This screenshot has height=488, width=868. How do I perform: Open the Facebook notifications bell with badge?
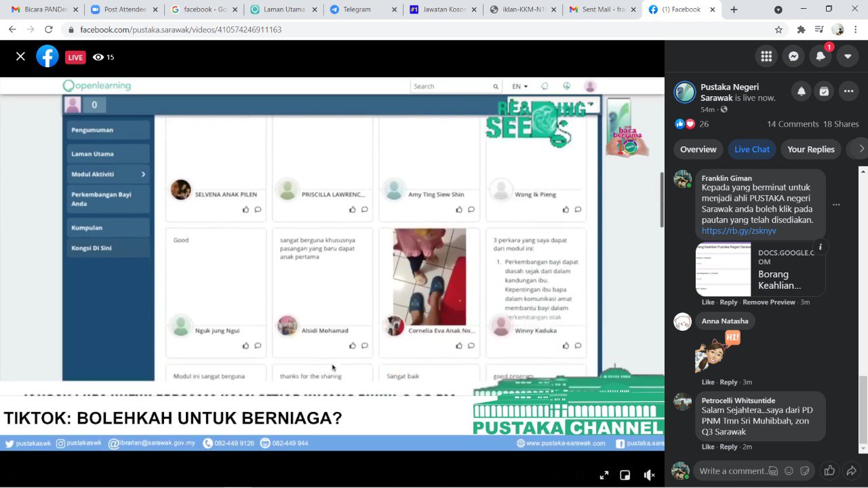pyautogui.click(x=821, y=56)
